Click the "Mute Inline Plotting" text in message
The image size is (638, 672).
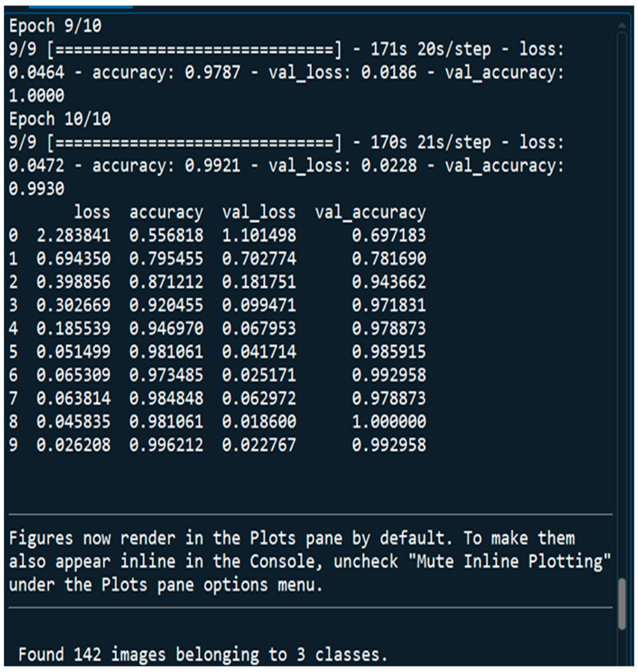pos(509,561)
